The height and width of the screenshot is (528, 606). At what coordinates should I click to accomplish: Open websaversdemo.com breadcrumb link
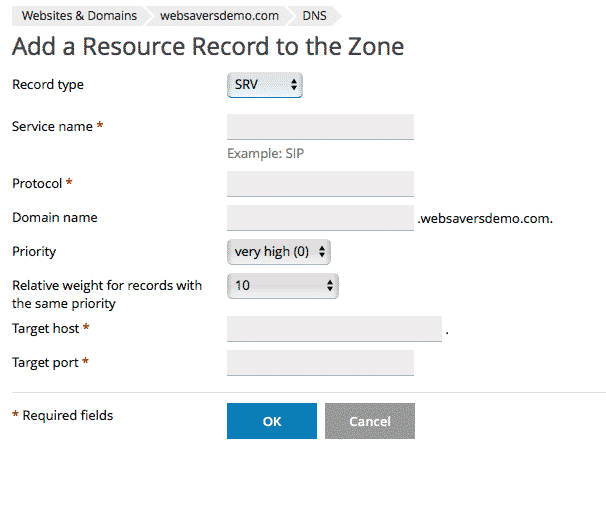[219, 16]
